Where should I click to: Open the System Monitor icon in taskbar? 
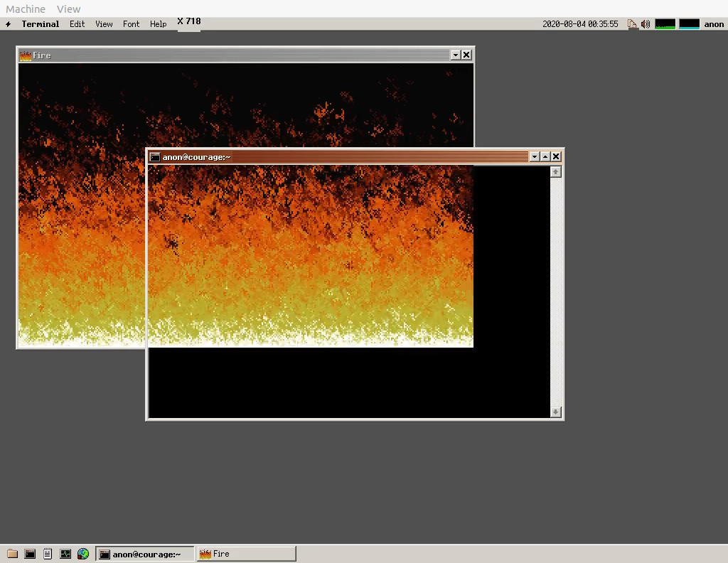(65, 554)
